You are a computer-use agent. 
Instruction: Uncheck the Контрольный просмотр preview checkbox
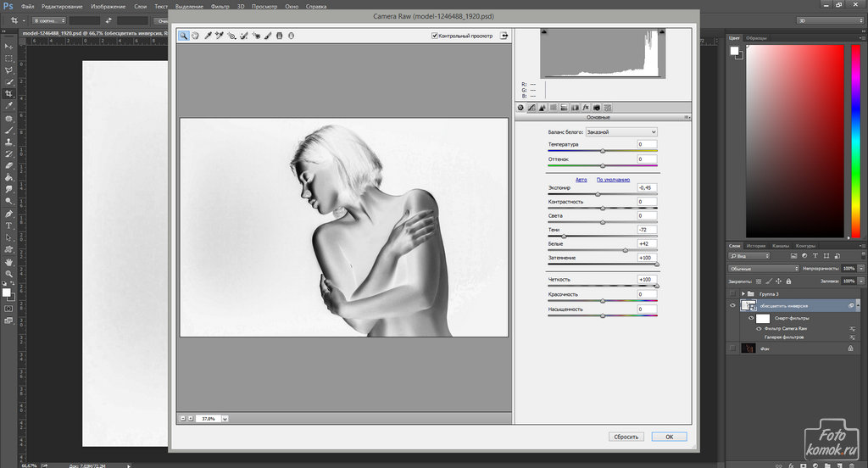click(x=435, y=36)
